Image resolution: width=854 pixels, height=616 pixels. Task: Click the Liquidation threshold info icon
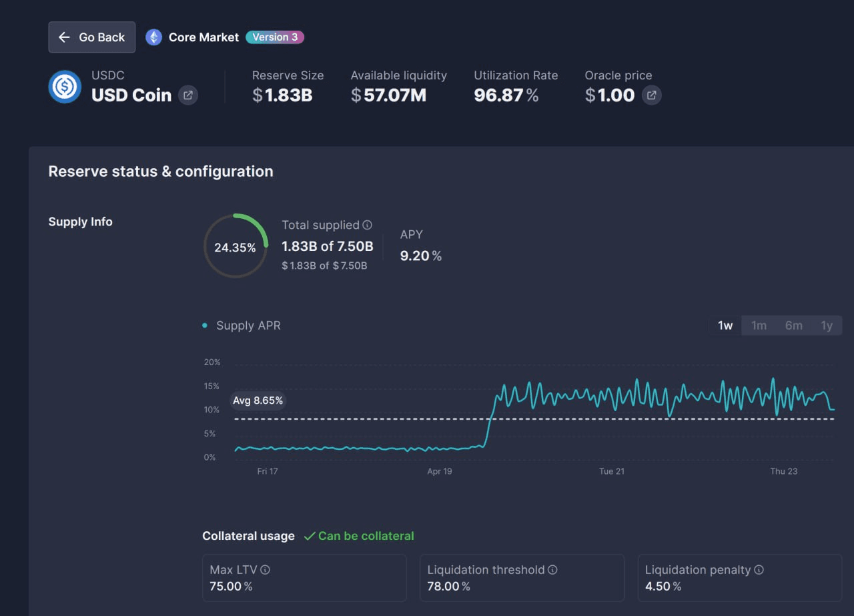(x=552, y=570)
